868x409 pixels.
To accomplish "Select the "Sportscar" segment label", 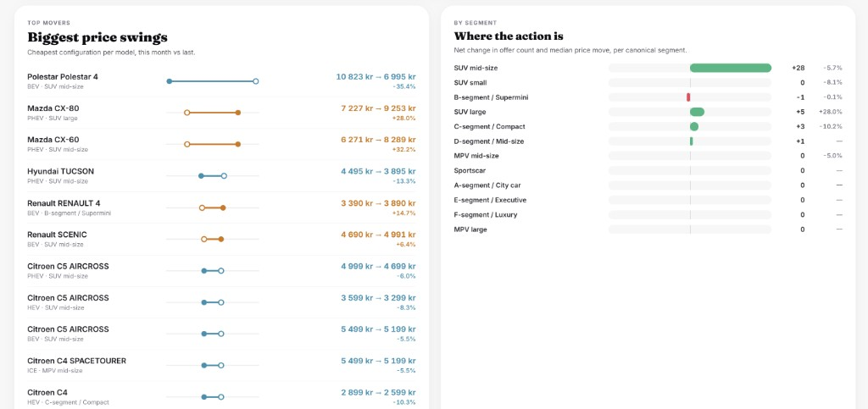I will tap(470, 171).
